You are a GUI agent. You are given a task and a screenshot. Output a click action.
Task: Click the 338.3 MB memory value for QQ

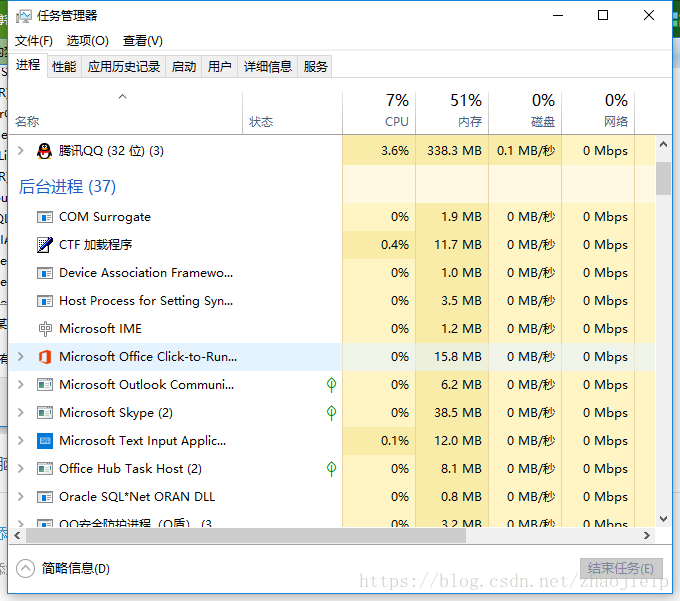[x=454, y=151]
